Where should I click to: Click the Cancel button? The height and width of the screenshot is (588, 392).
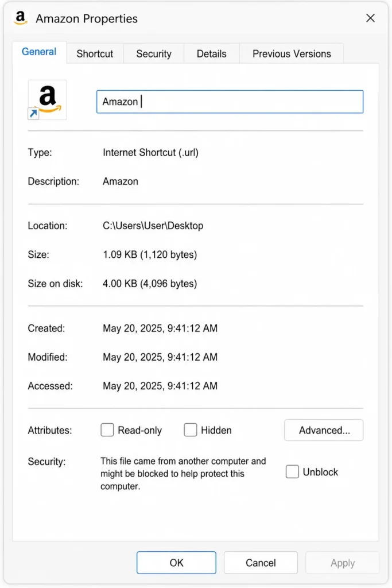tap(261, 563)
